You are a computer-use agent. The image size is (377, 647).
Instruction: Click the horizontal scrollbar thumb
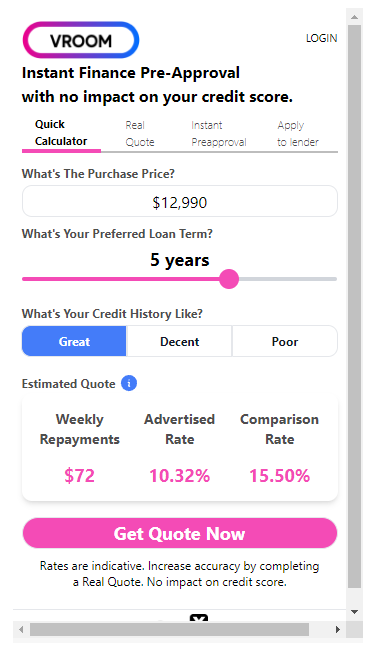(170, 629)
